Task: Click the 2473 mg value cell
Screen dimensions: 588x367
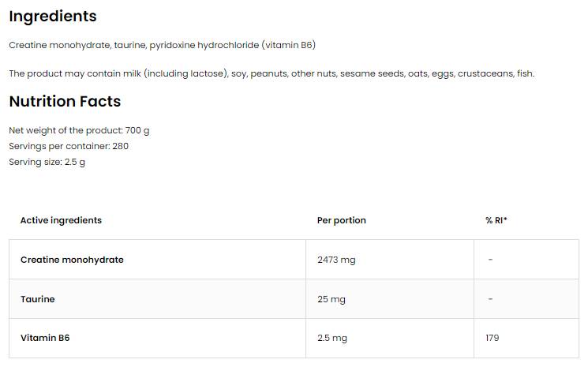Action: (336, 260)
